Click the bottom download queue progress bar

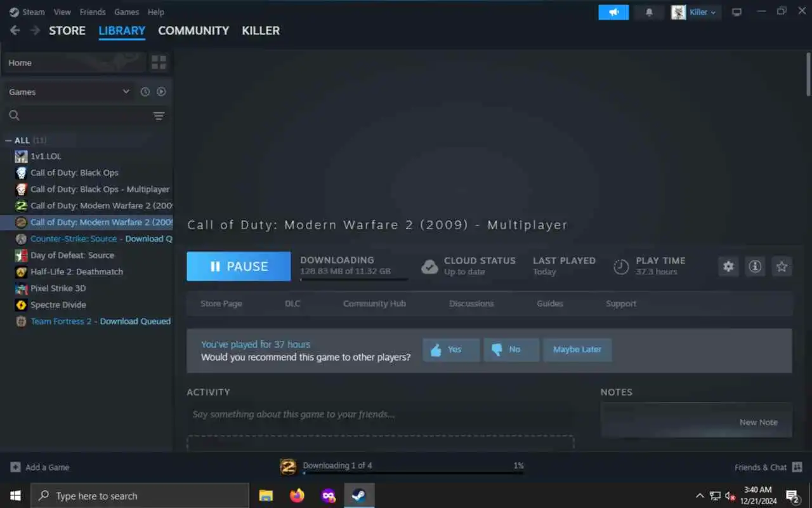pos(413,472)
